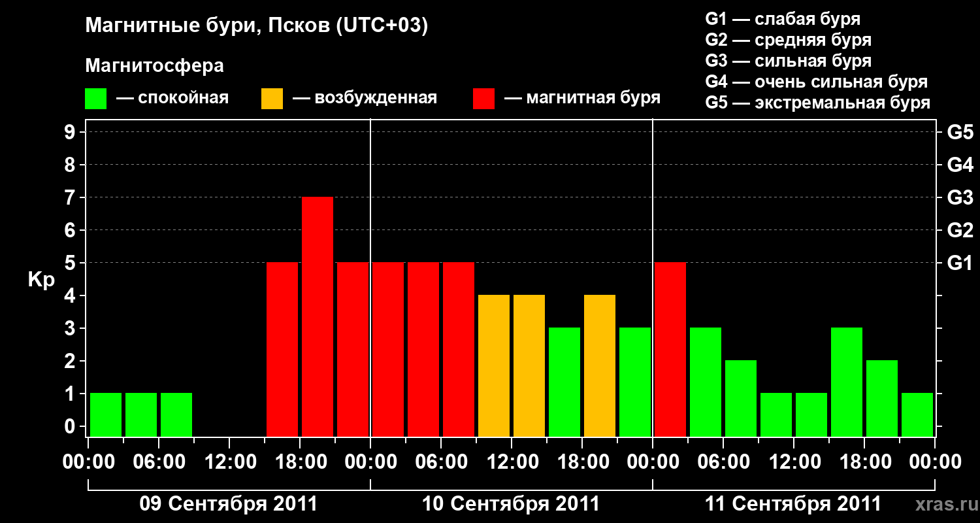Click the '— магнитная буря' legend label
The image size is (980, 523).
(583, 99)
